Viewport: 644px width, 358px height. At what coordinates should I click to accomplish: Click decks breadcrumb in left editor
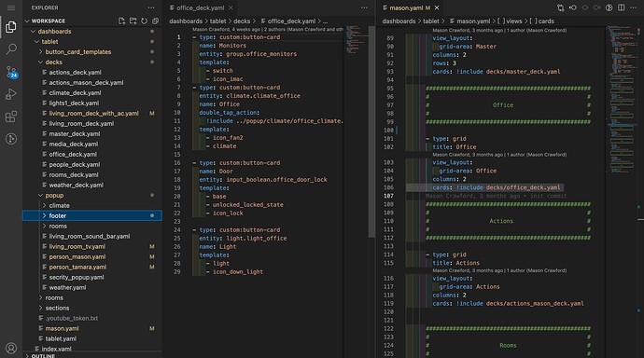[242, 21]
